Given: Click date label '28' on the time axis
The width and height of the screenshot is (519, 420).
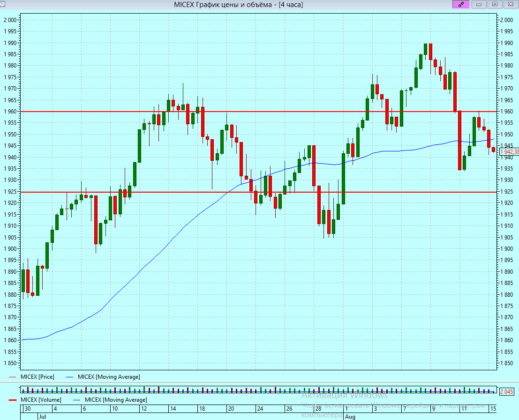Looking at the screenshot, I should 318,409.
